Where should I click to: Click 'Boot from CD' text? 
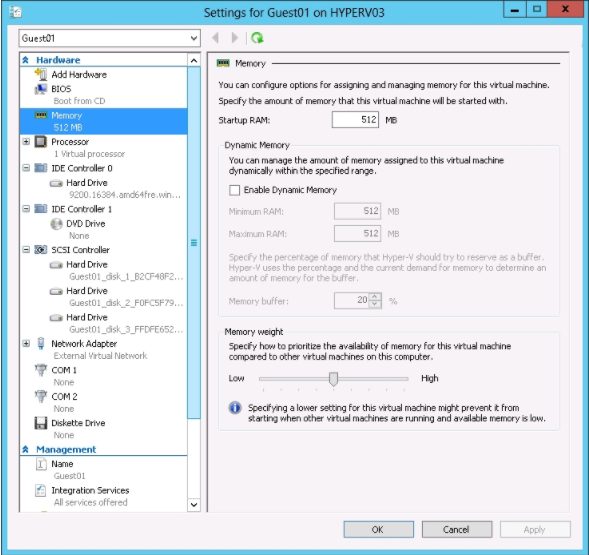(x=79, y=101)
